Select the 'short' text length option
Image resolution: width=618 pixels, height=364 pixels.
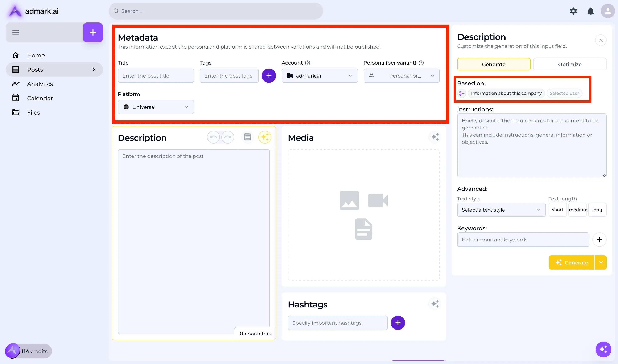point(558,210)
